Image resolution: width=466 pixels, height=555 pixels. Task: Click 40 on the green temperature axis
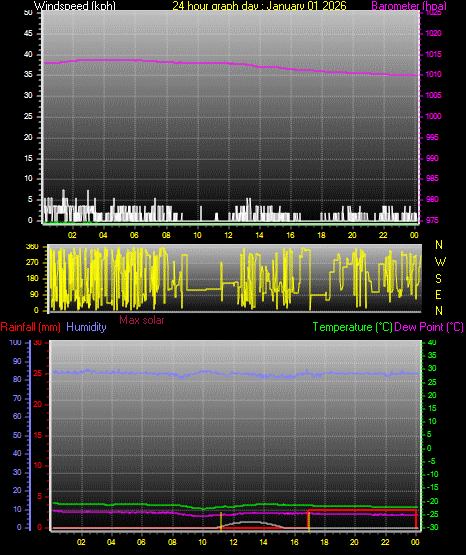(432, 343)
